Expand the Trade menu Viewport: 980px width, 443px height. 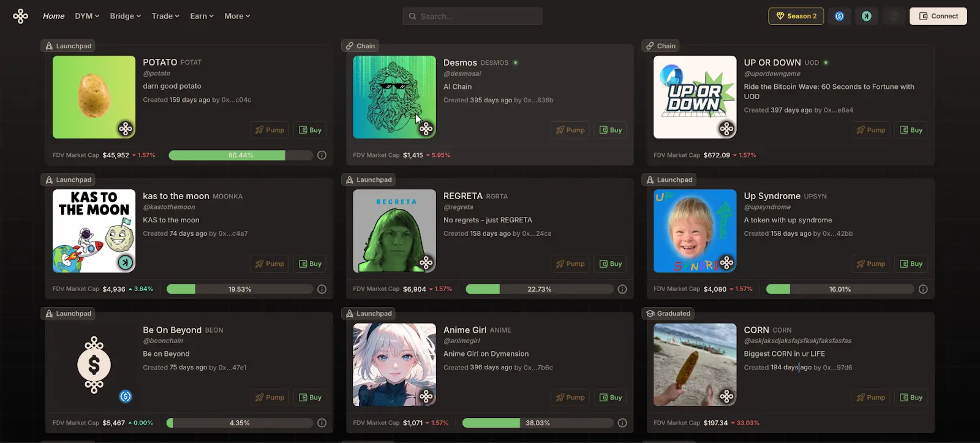(x=165, y=16)
